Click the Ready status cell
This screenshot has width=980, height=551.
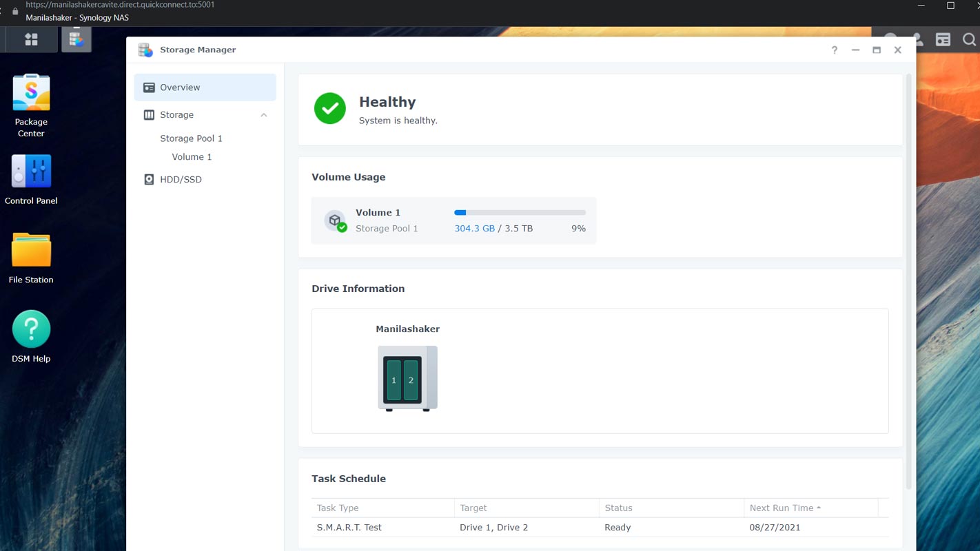click(x=617, y=528)
